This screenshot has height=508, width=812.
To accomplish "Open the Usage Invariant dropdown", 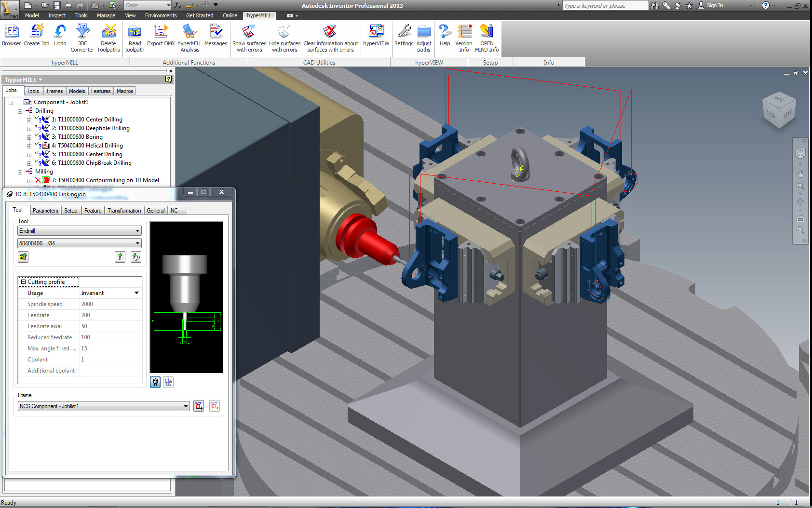I will (x=136, y=293).
